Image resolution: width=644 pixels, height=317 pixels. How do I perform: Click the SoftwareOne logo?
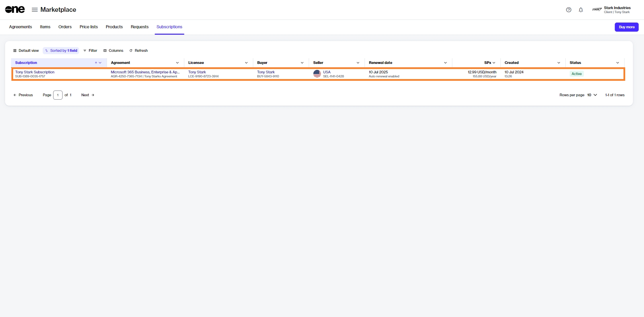coord(15,10)
